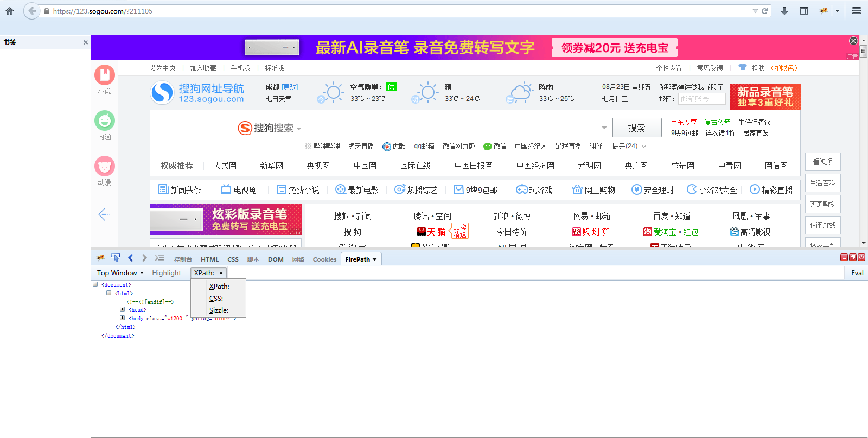This screenshot has width=868, height=438.
Task: Click the Firebug toolbar bug icon
Action: pos(824,11)
